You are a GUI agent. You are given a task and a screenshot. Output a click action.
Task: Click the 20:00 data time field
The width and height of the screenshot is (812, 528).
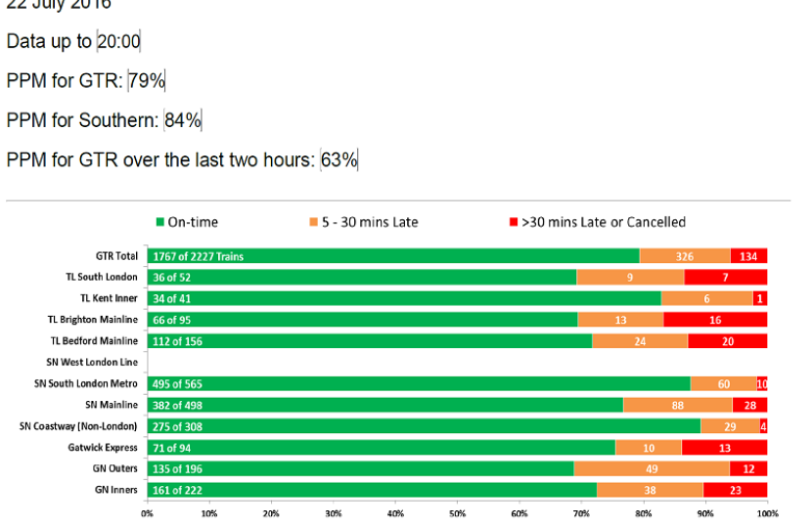pyautogui.click(x=118, y=42)
